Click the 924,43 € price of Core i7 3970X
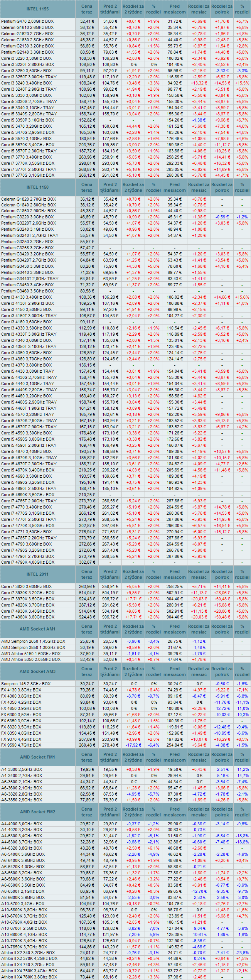This screenshot has width=251, height=980. (87, 599)
